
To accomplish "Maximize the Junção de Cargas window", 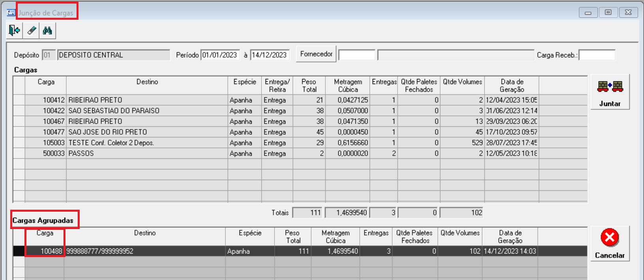I will pos(608,13).
